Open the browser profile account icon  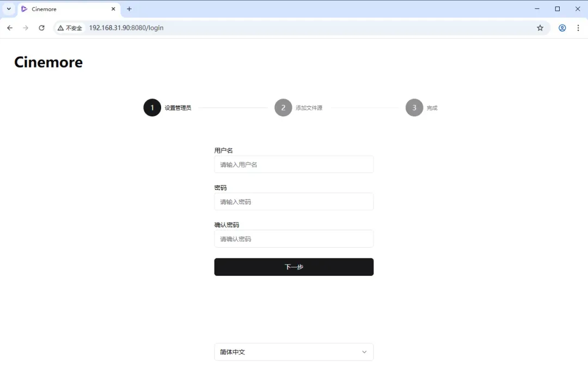tap(562, 28)
